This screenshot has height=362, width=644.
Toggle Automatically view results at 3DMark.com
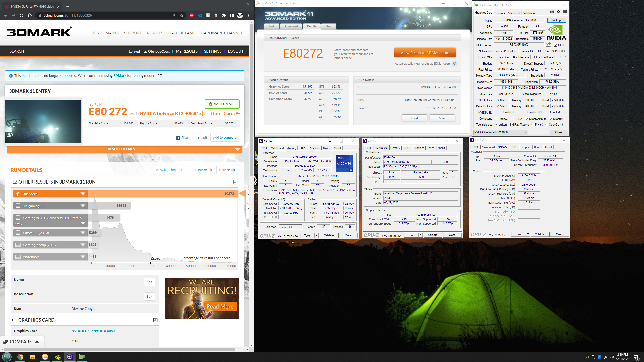coord(455,64)
